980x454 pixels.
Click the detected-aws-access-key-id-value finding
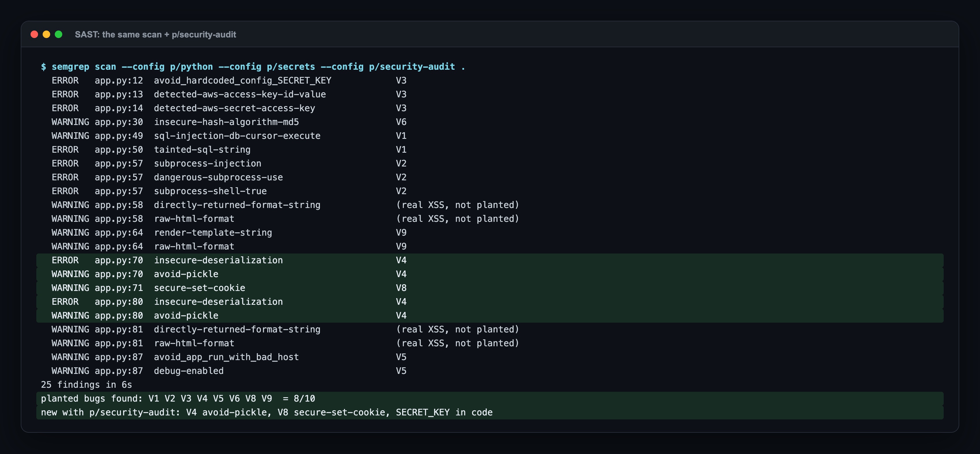click(240, 94)
